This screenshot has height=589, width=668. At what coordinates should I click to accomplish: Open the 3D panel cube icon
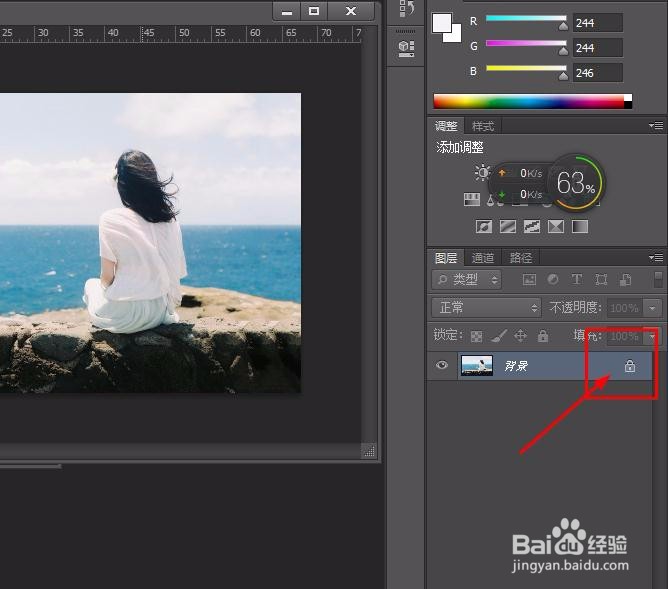406,48
